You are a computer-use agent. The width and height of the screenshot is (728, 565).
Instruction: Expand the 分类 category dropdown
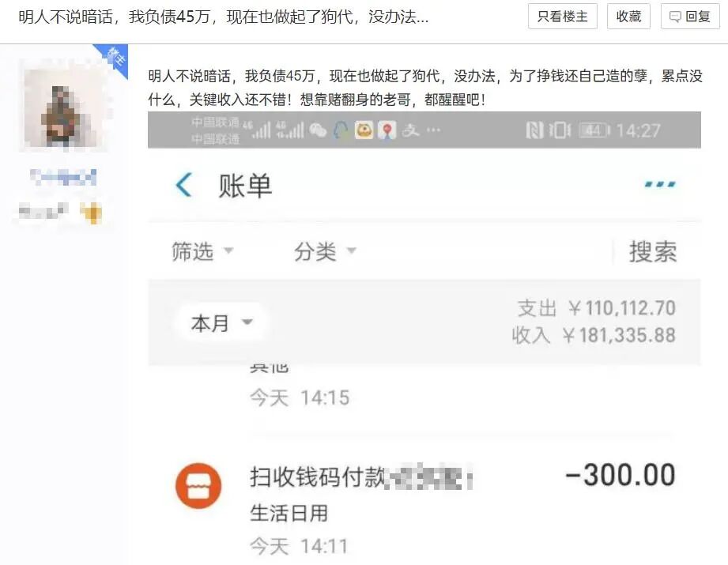click(x=325, y=251)
